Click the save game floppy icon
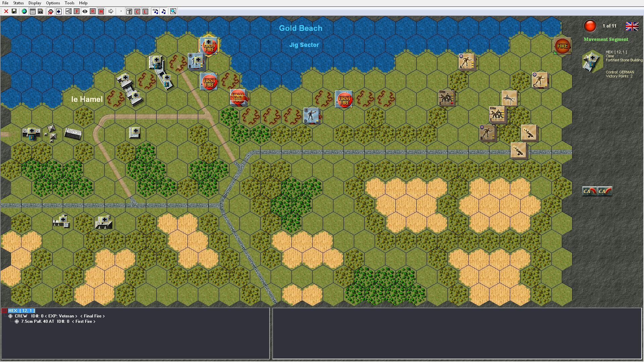The image size is (644, 362). click(x=14, y=11)
